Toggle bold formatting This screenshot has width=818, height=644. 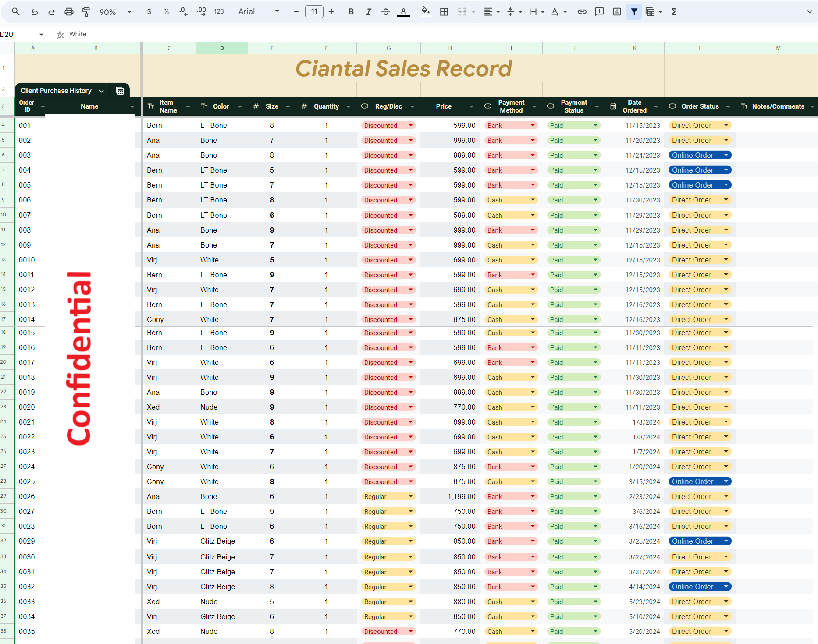351,12
